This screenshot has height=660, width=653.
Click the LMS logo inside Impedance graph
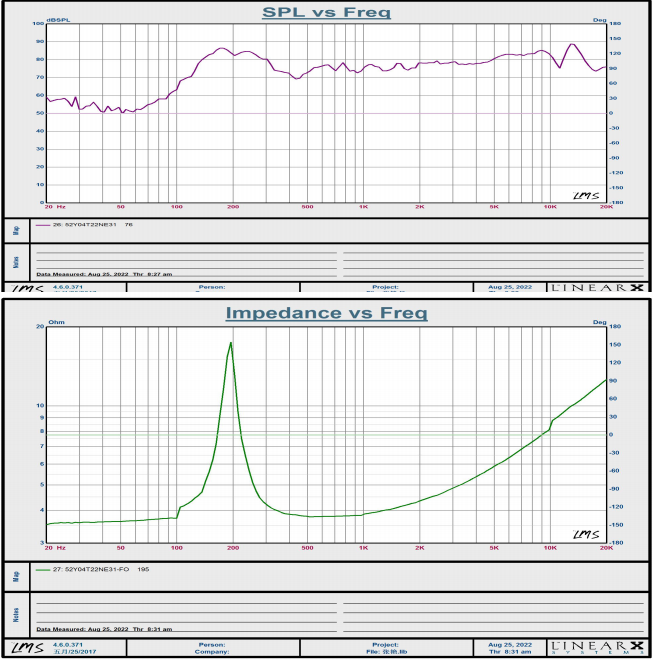(x=586, y=535)
